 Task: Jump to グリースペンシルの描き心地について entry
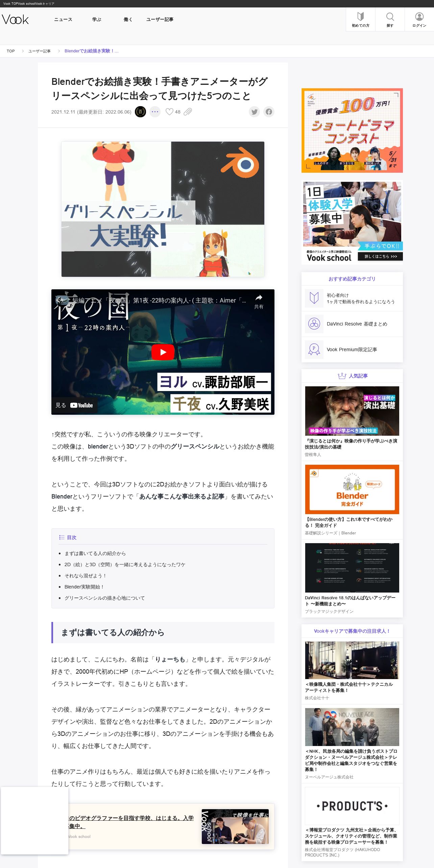point(104,598)
